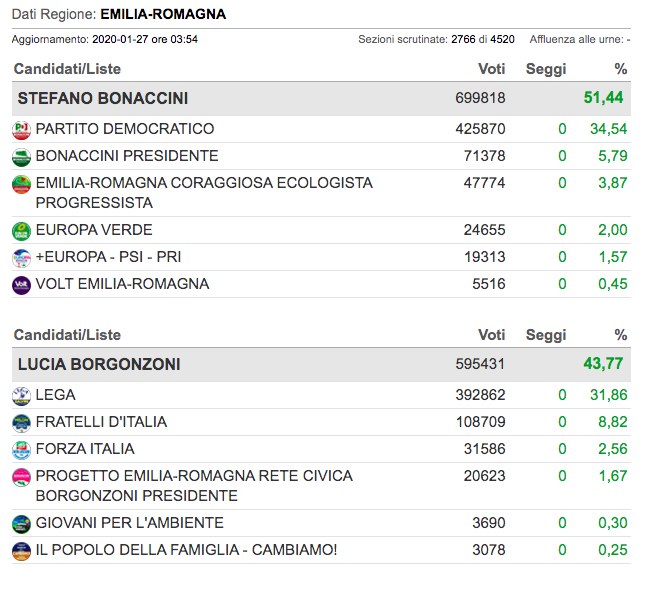
Task: Click the EMILIA-ROMAGNA region title
Action: click(x=163, y=14)
